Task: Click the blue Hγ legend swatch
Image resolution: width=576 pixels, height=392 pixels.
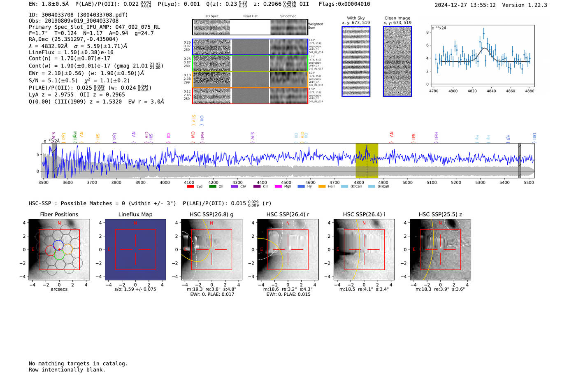Action: coord(301,187)
